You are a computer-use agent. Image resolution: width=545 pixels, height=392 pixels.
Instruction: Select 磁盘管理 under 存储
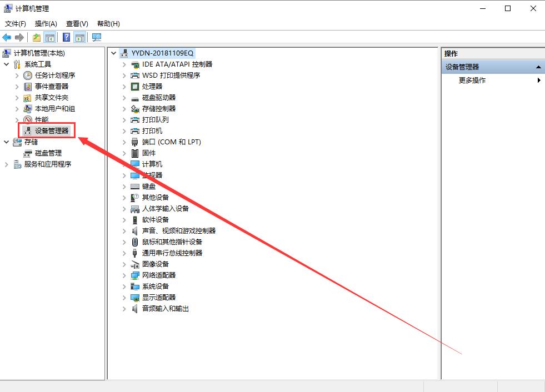tap(48, 153)
